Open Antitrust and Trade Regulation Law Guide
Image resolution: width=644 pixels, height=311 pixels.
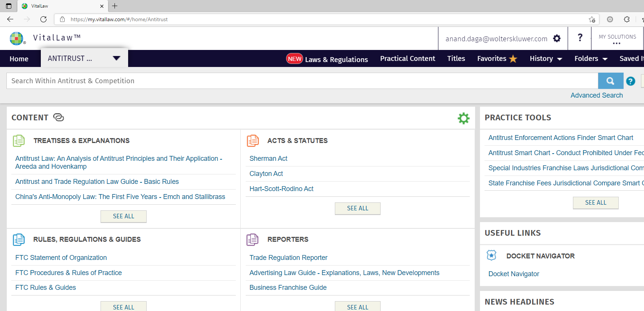tap(97, 182)
